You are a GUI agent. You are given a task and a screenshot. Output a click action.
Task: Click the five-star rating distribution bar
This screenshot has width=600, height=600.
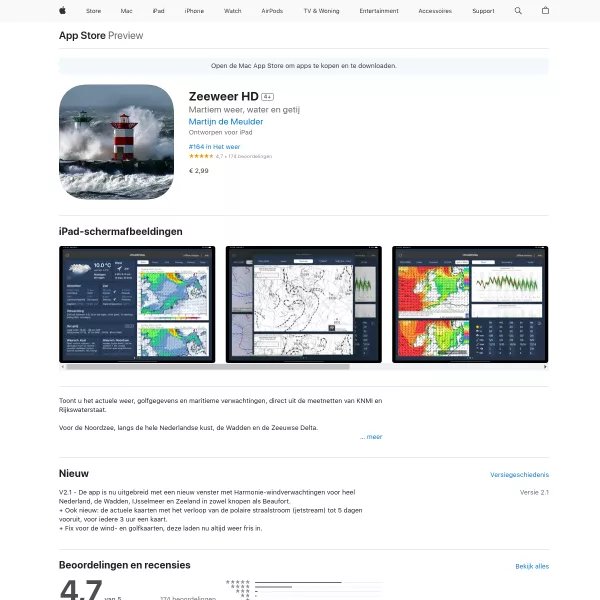pos(318,582)
